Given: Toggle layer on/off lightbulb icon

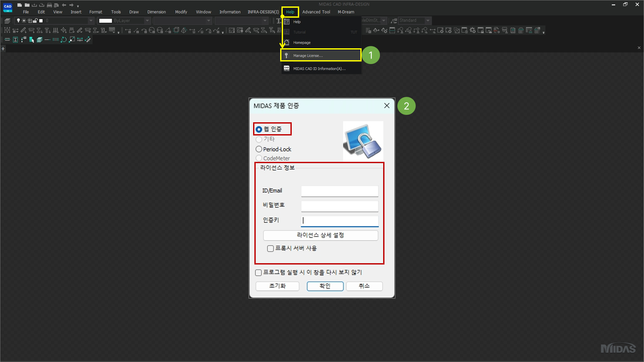Looking at the screenshot, I should pyautogui.click(x=18, y=21).
